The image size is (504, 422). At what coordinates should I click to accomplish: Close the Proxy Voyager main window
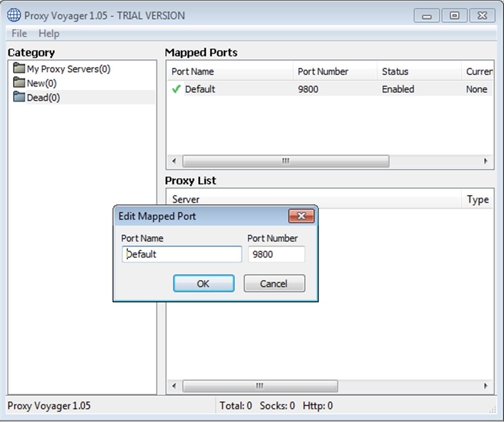(482, 16)
